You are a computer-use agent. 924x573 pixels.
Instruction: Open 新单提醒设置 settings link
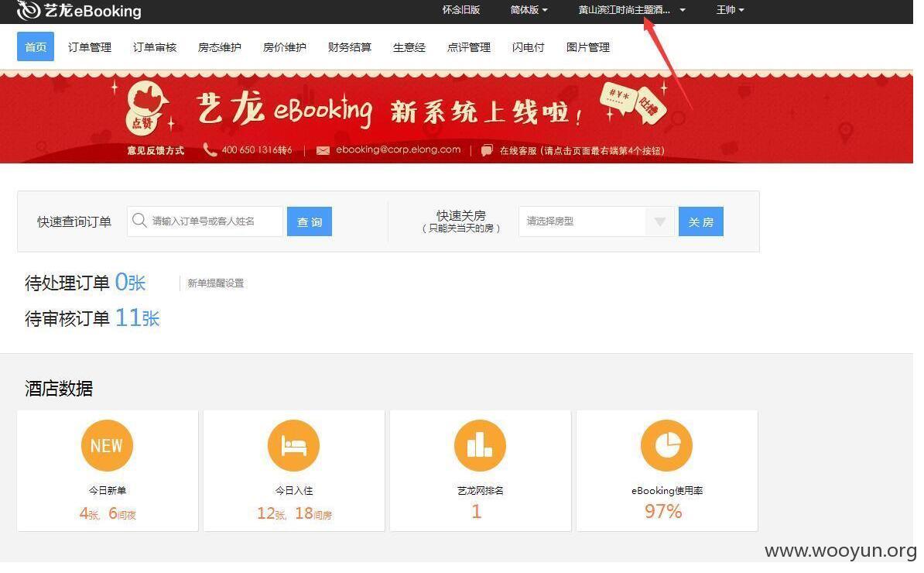point(215,283)
